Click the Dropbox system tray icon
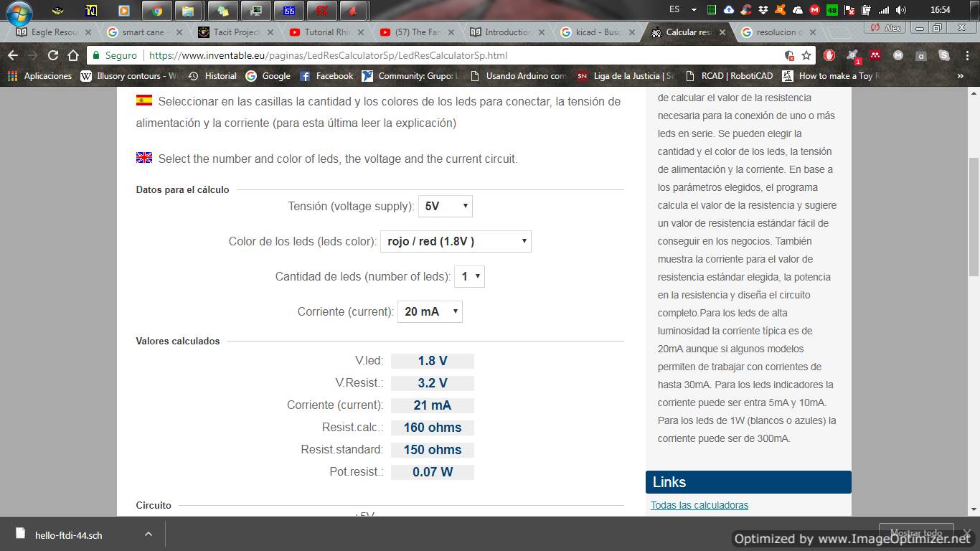This screenshot has width=980, height=551. tap(763, 10)
